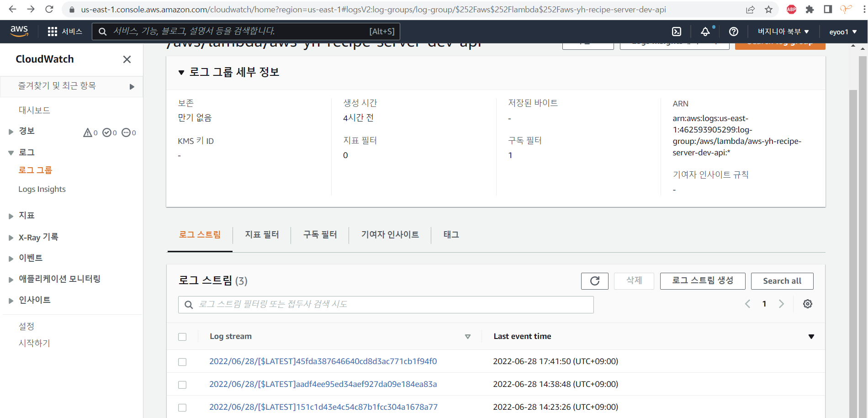Viewport: 868px width, 418px height.
Task: Click the AWS logo home icon
Action: tap(19, 31)
